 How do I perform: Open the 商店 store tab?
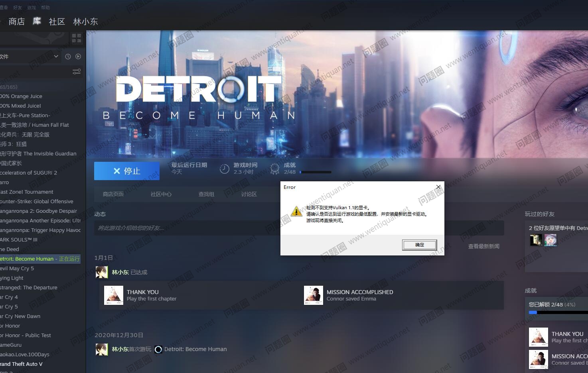point(16,22)
